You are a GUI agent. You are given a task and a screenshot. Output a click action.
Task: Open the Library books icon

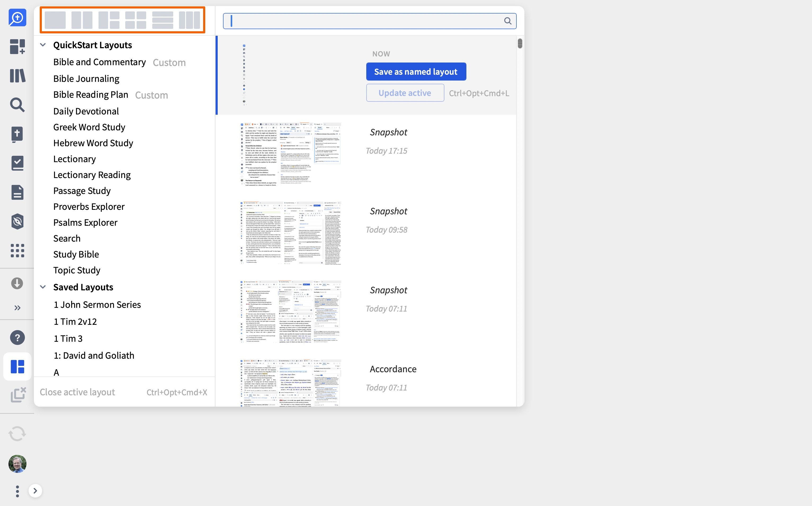pos(17,76)
